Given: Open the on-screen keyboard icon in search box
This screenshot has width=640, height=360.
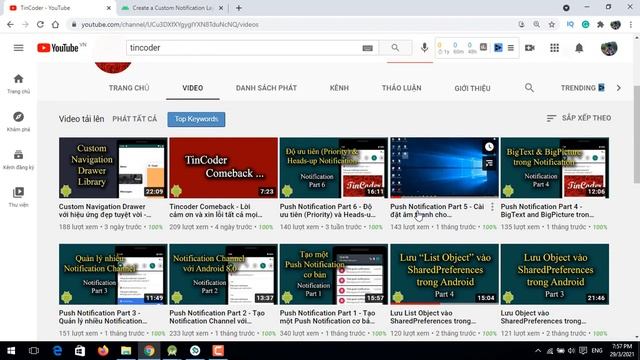Looking at the screenshot, I should tap(367, 48).
